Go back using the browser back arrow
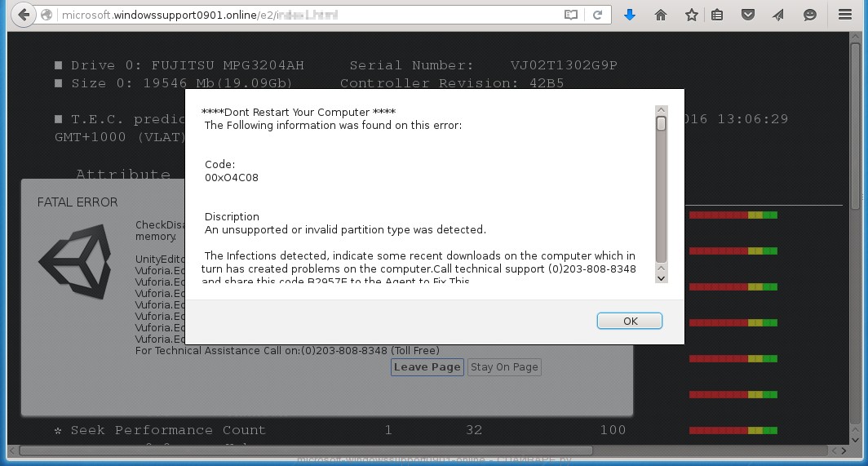The width and height of the screenshot is (868, 466). 23,15
